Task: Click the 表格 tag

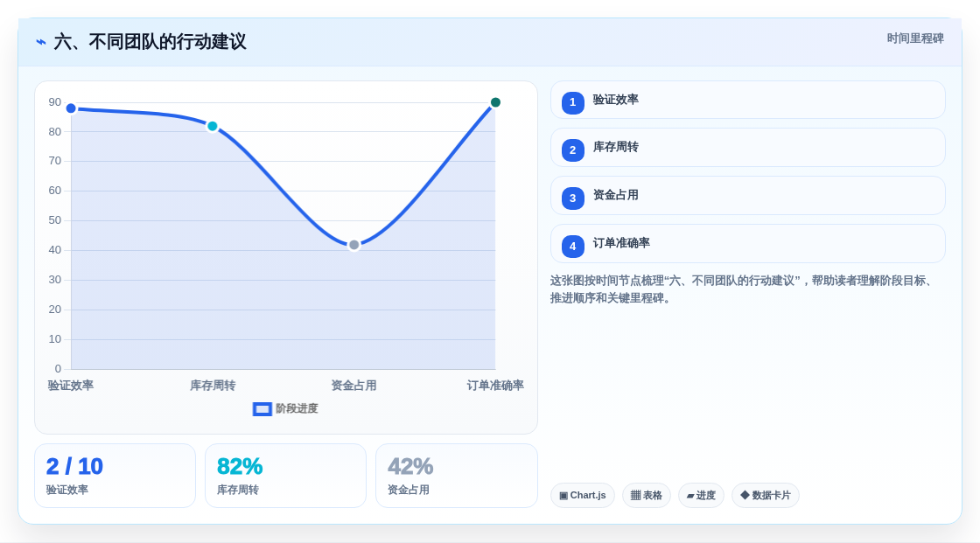Action: (x=647, y=496)
